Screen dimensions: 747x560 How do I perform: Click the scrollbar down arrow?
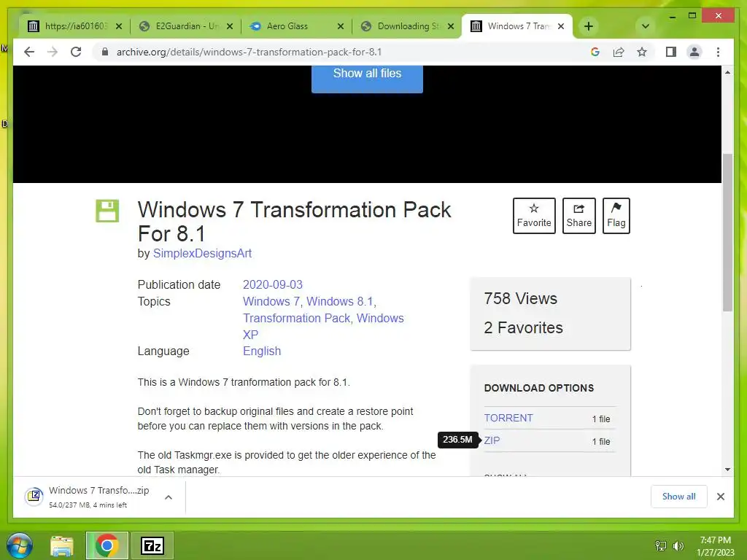[727, 470]
